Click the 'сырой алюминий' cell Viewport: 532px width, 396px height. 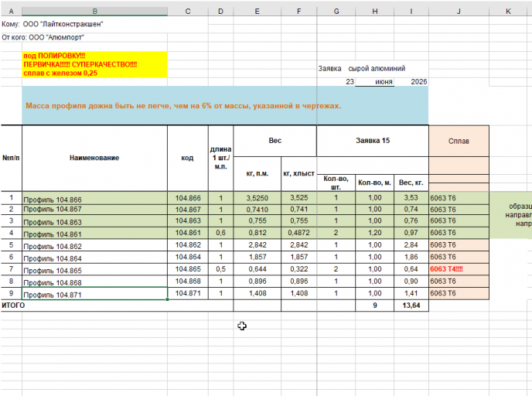point(377,69)
